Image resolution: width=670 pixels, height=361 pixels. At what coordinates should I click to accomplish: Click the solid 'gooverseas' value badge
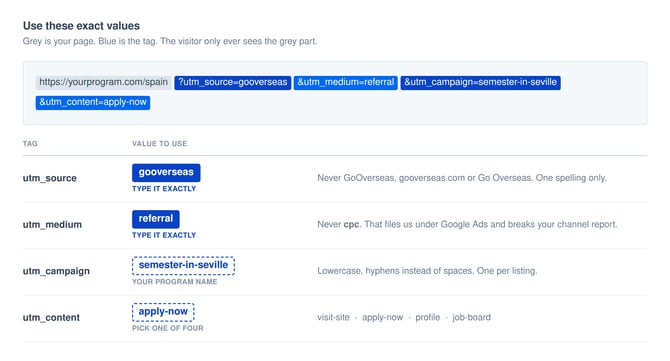coord(166,173)
